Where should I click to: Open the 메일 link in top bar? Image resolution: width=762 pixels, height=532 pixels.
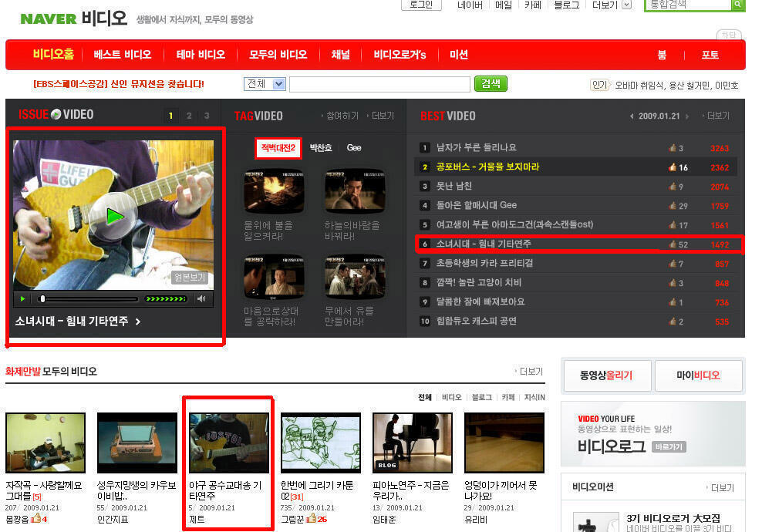point(504,5)
